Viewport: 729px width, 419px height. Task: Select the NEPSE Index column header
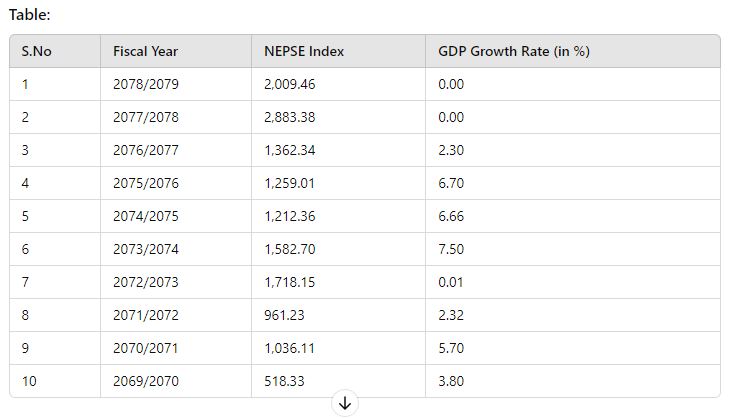coord(303,51)
